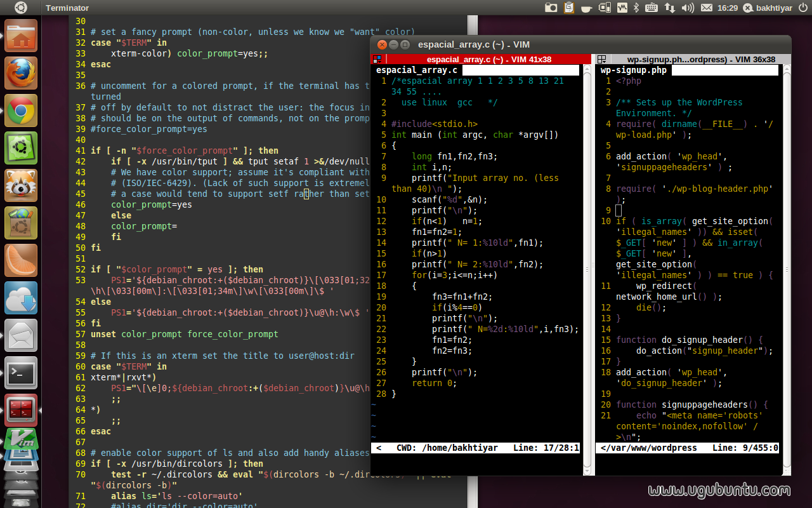Click the 'Line: 9/455:0' status text
Screen dimensions: 812x508
click(745, 448)
